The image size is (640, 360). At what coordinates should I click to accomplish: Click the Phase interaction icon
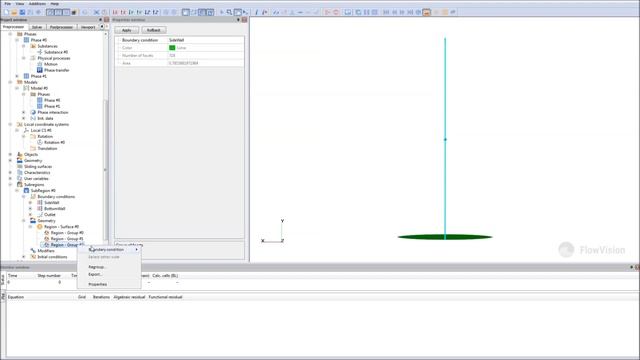pos(33,112)
